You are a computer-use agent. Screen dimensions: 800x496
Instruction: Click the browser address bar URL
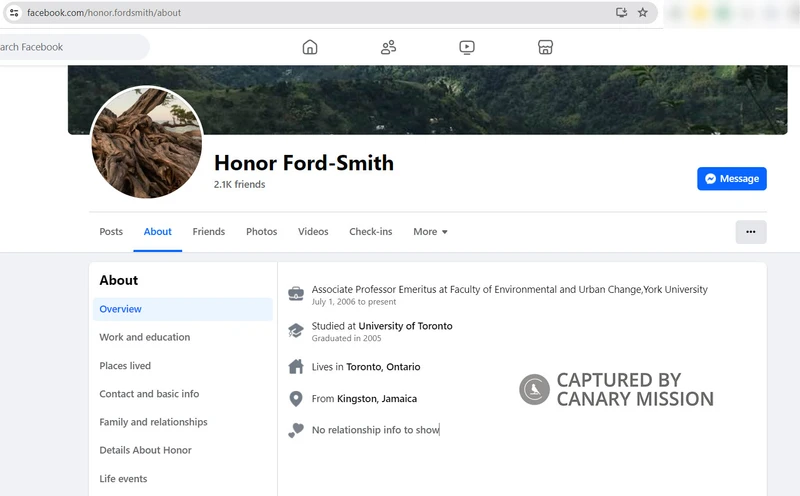[x=104, y=13]
